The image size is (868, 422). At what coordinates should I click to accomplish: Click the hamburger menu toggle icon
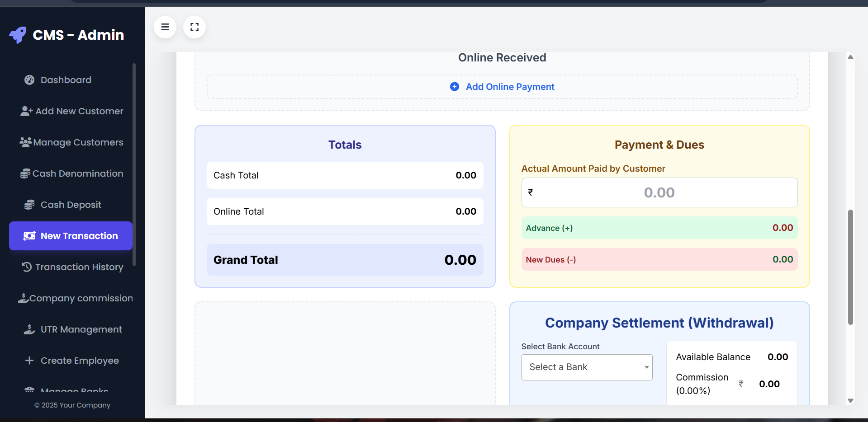165,27
